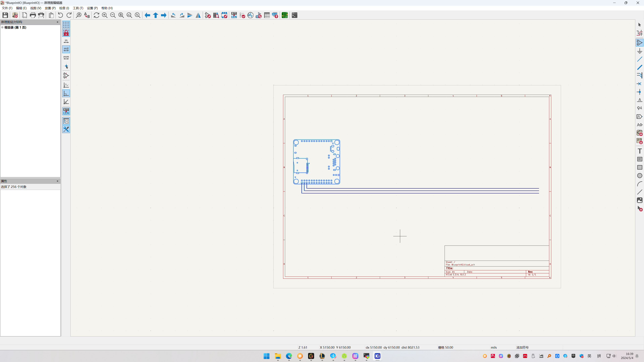Open scripting console

point(294,15)
